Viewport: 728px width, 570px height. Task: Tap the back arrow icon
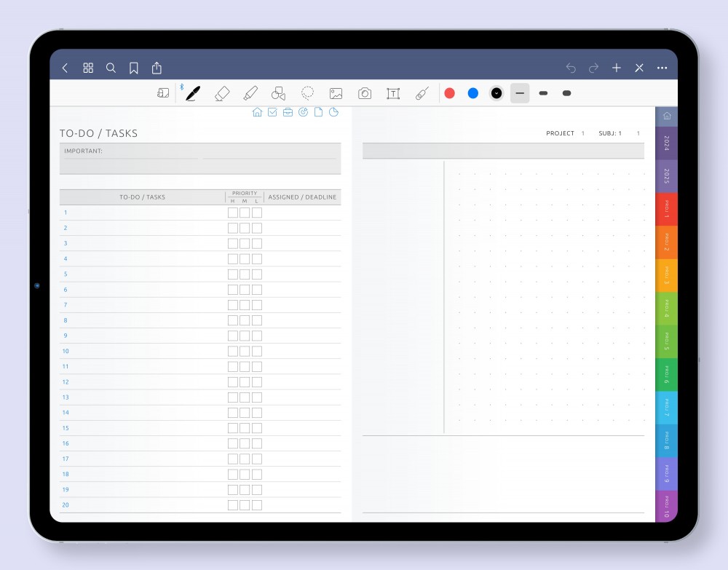[x=65, y=68]
